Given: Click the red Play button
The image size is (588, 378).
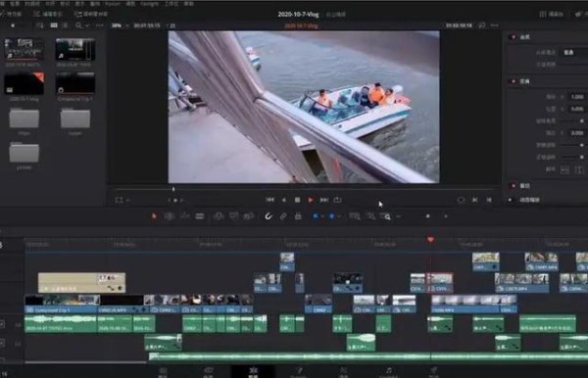Looking at the screenshot, I should pos(311,200).
